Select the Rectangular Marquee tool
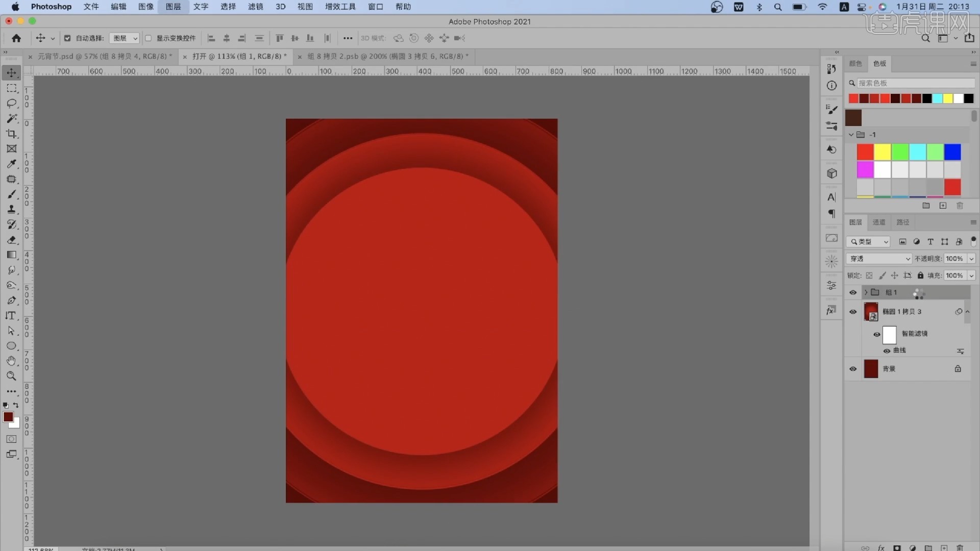 tap(11, 88)
